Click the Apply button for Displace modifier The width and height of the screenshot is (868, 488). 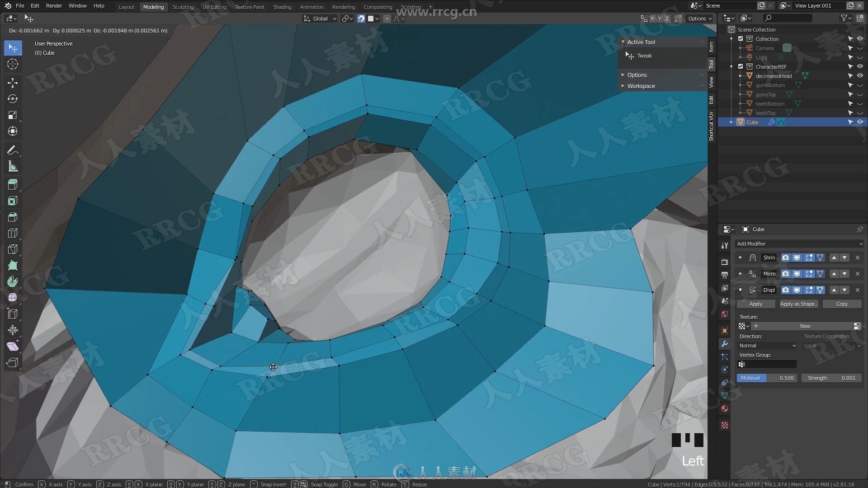pos(755,304)
